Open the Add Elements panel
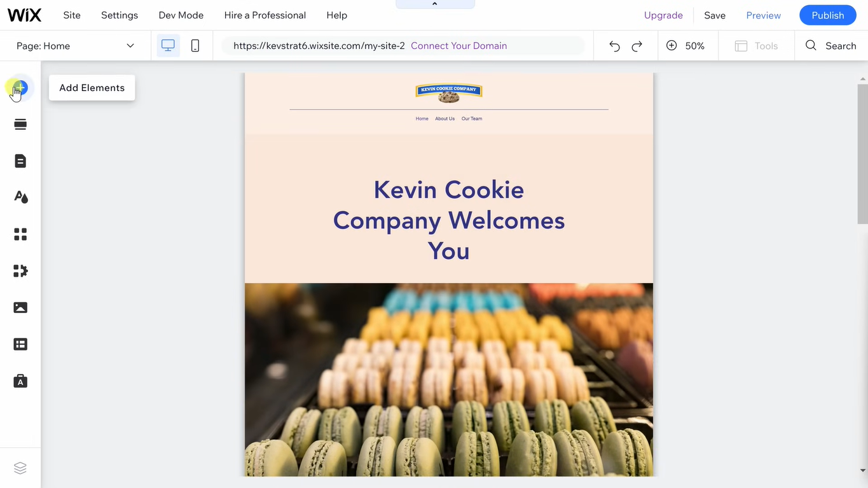 coord(20,87)
